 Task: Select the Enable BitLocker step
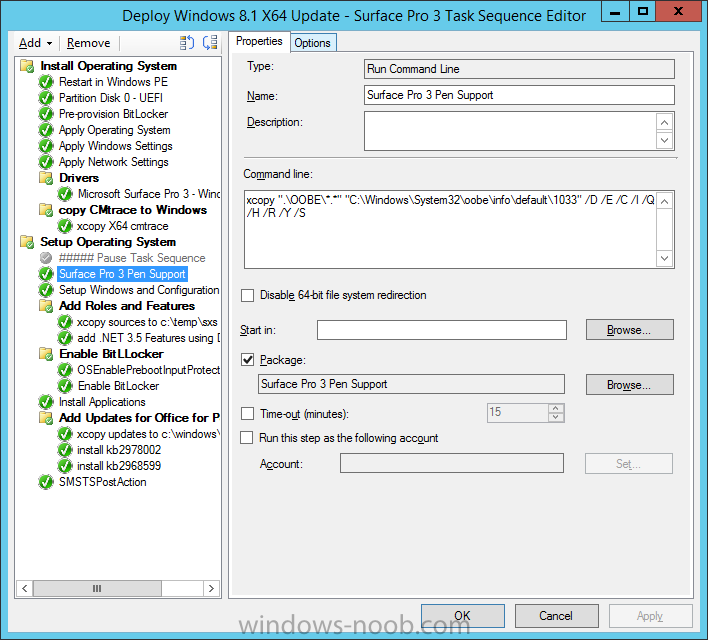click(118, 386)
